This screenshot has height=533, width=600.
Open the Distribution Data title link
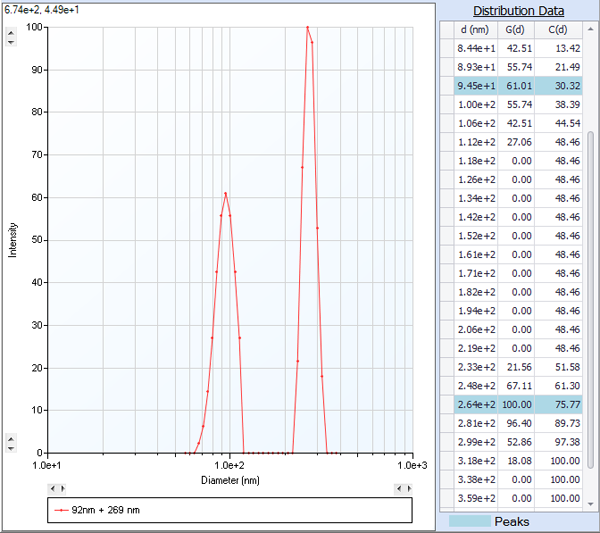click(518, 10)
